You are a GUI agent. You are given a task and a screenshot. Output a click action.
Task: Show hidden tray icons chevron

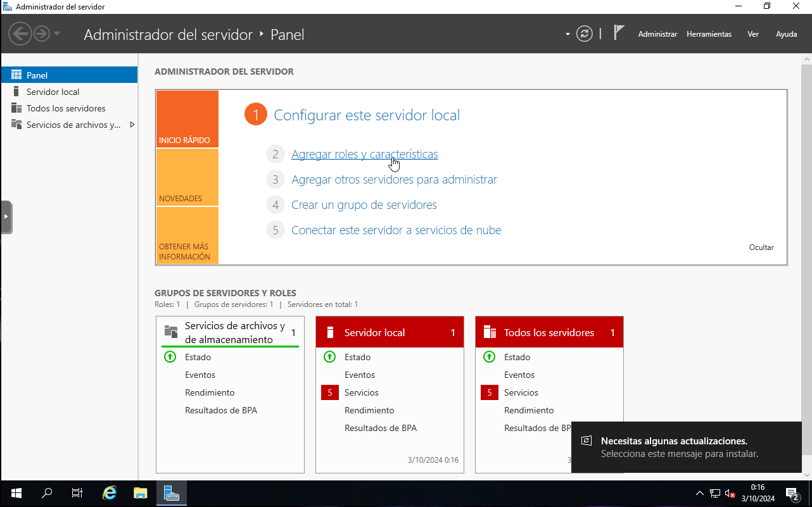[699, 494]
